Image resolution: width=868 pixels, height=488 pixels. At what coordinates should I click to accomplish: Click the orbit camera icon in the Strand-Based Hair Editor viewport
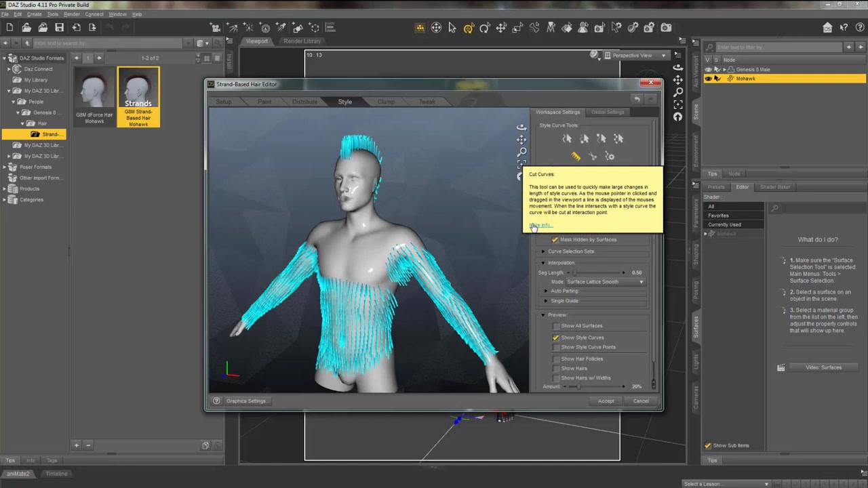pyautogui.click(x=521, y=127)
